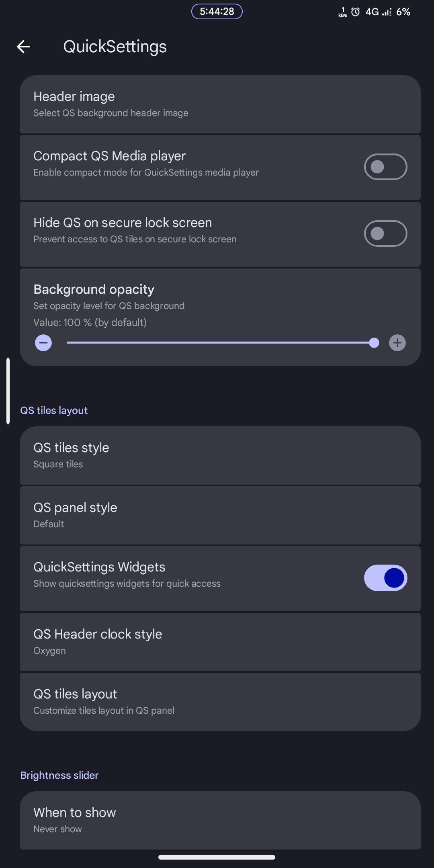Tap the network speed indicator icon
The height and width of the screenshot is (868, 434).
pyautogui.click(x=343, y=12)
